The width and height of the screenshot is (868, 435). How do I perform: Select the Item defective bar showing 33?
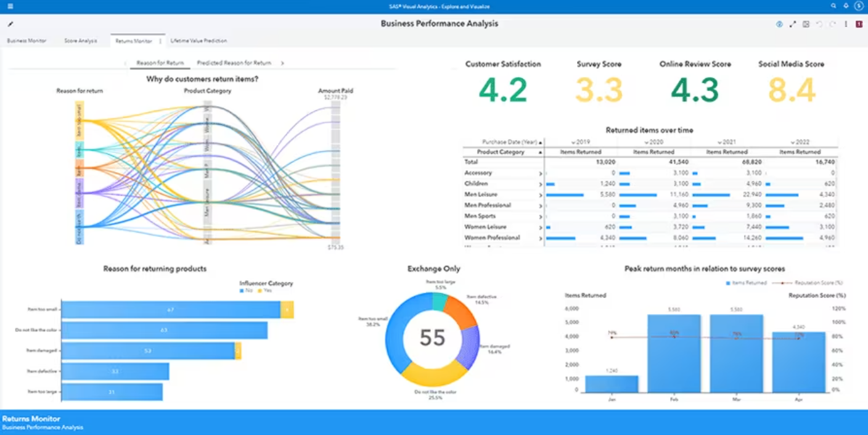click(x=115, y=371)
